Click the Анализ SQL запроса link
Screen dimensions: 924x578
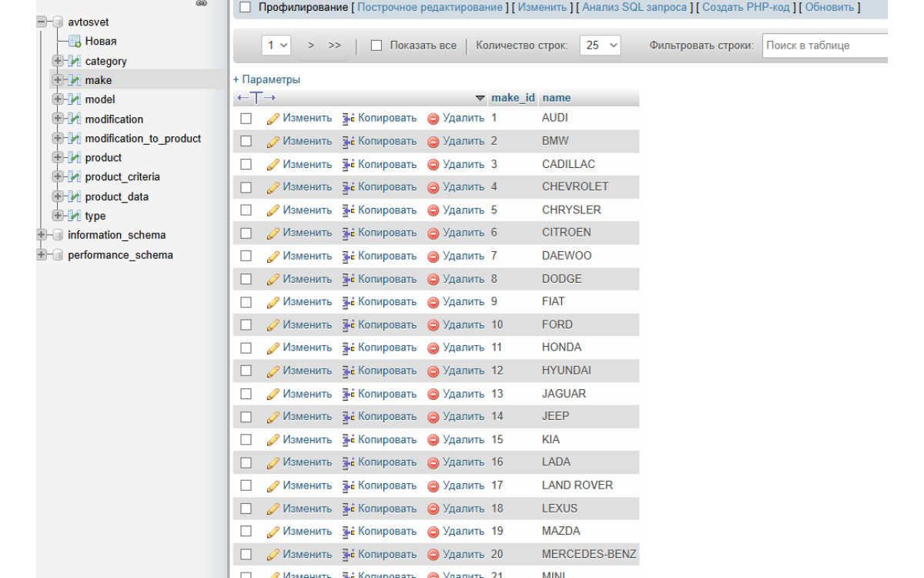coord(634,8)
